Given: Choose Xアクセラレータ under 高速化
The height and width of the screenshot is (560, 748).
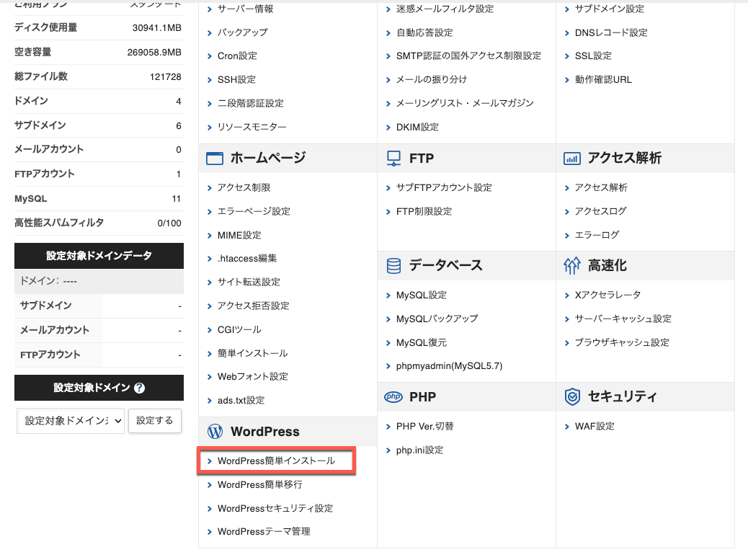Looking at the screenshot, I should coord(607,295).
